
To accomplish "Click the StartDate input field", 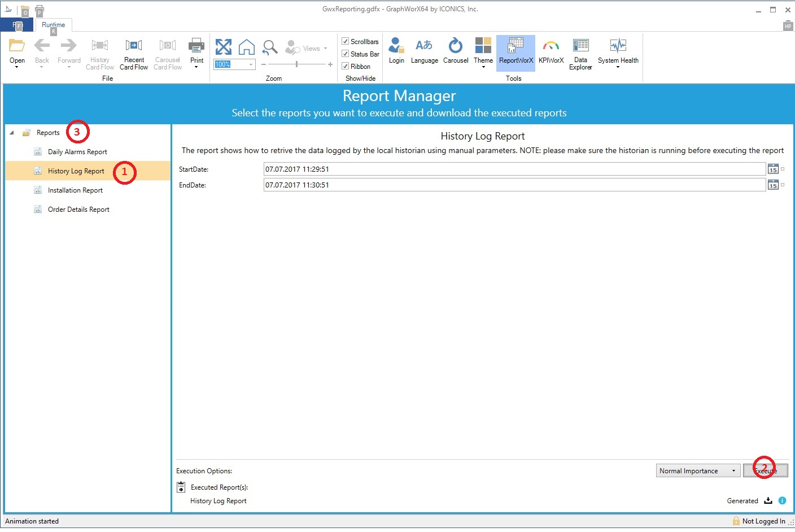I will 514,169.
